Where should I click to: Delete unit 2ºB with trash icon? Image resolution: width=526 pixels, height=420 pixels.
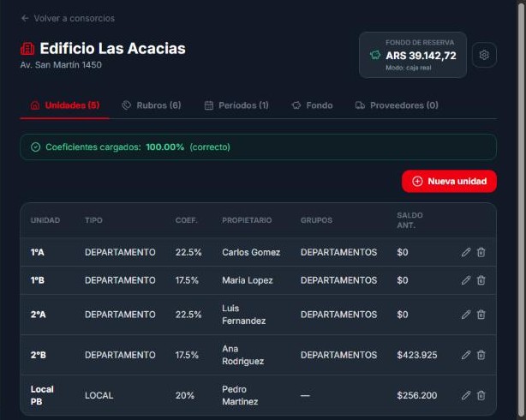pyautogui.click(x=481, y=355)
